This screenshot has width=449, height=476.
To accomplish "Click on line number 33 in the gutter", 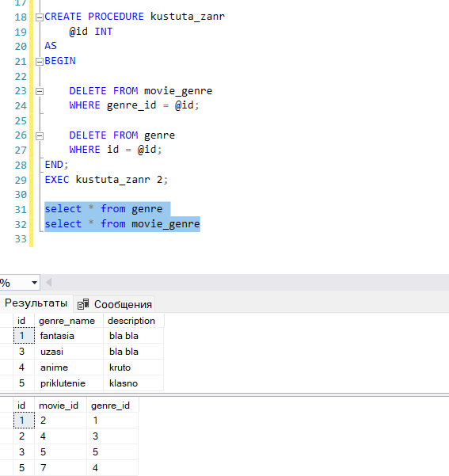I will 21,239.
